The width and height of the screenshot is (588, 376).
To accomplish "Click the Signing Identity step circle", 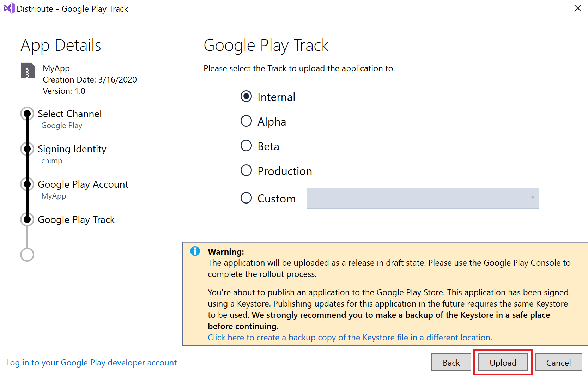I will pos(27,149).
